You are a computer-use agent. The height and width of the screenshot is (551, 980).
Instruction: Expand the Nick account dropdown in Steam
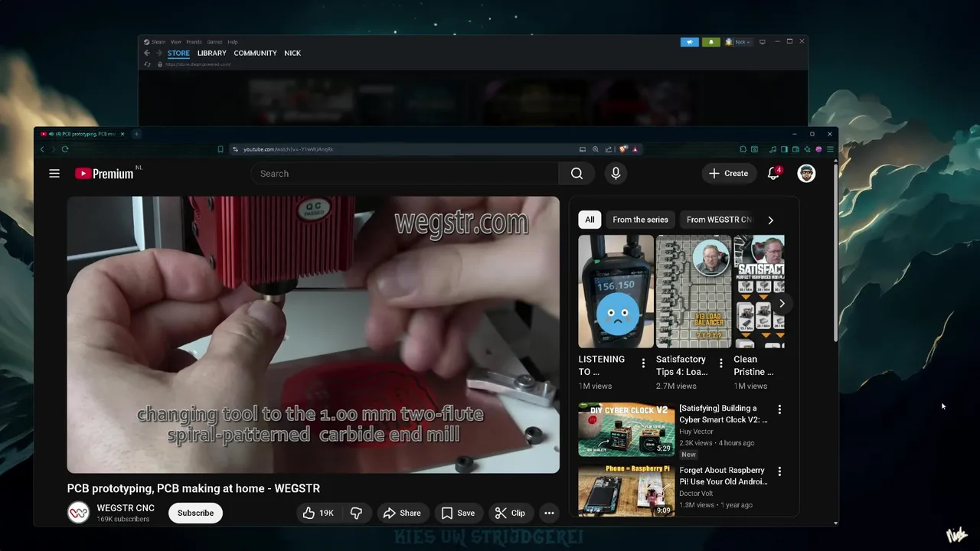coord(740,42)
